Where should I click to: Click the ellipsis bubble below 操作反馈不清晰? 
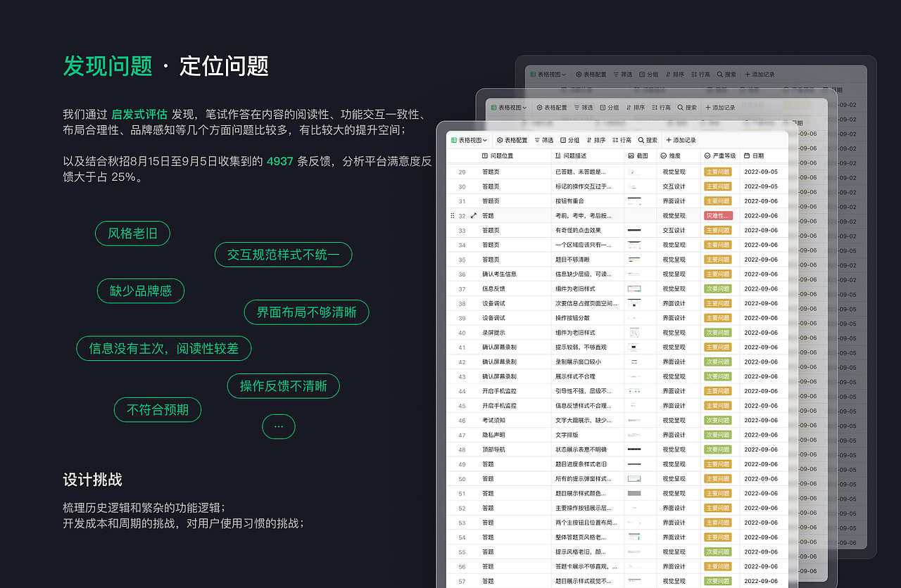(x=279, y=426)
